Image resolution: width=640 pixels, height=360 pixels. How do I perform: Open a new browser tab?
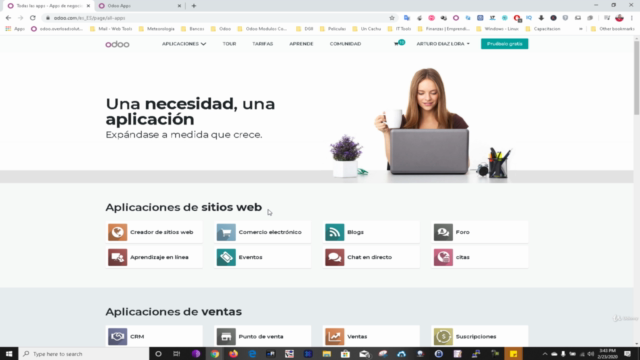coord(194,6)
